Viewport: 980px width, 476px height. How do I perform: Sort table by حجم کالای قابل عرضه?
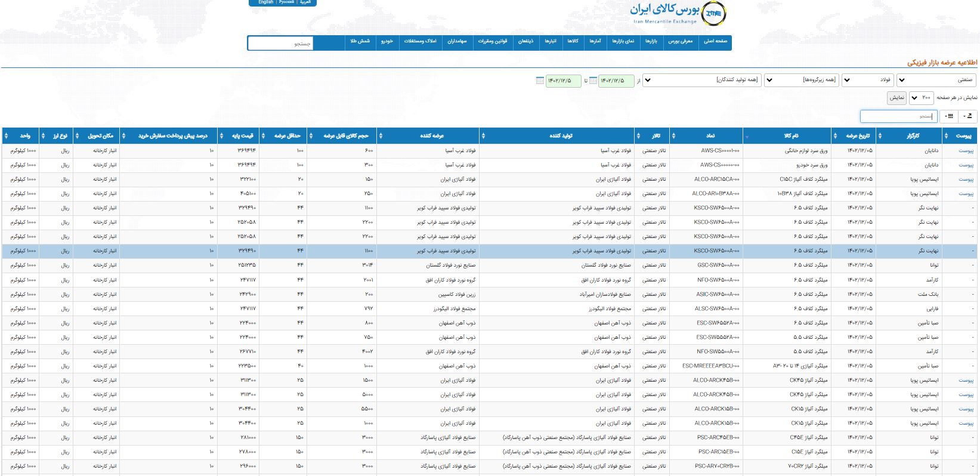[x=342, y=136]
